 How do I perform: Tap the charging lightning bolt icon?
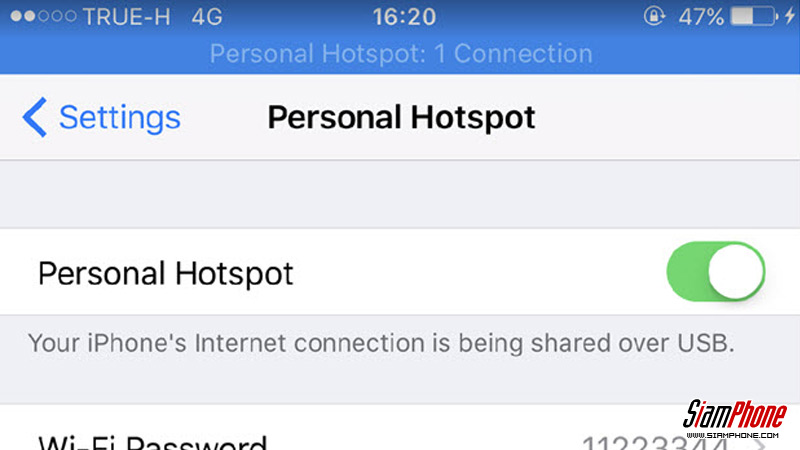790,16
